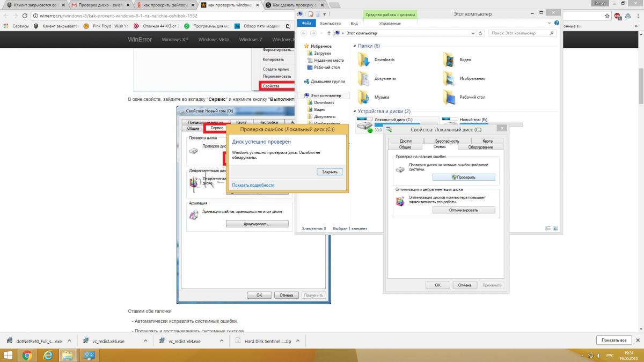
Task: Open the Downloads folder icon
Action: (364, 60)
